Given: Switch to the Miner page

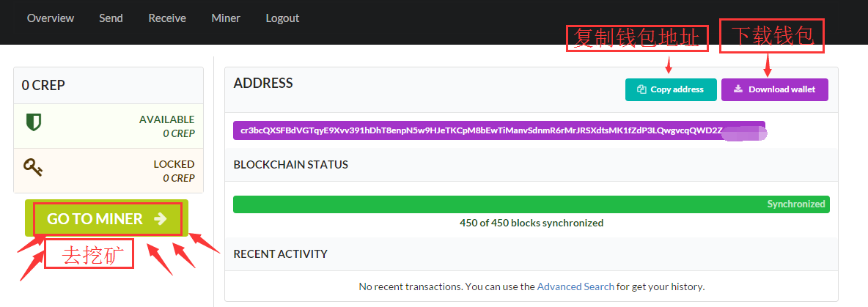Looking at the screenshot, I should click(x=225, y=18).
